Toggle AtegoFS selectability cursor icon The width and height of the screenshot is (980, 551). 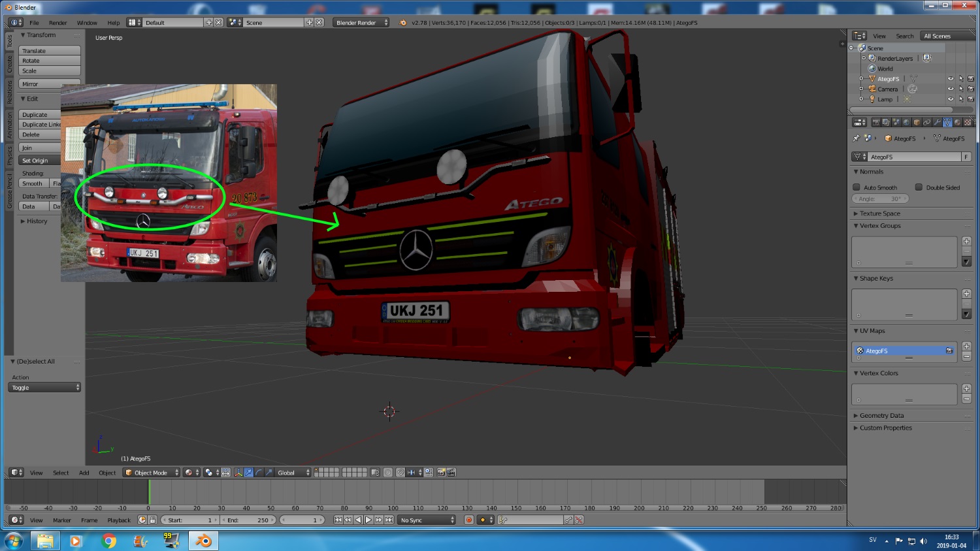pyautogui.click(x=961, y=79)
